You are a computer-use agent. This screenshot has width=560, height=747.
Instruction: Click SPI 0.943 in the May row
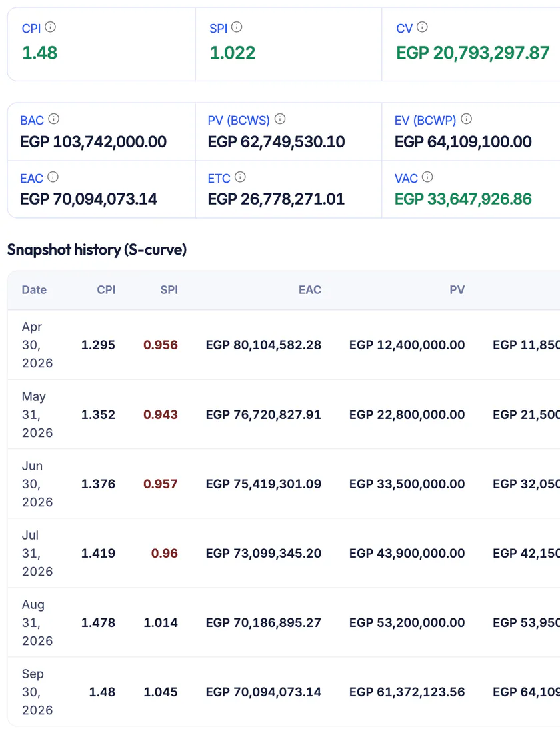coord(161,414)
